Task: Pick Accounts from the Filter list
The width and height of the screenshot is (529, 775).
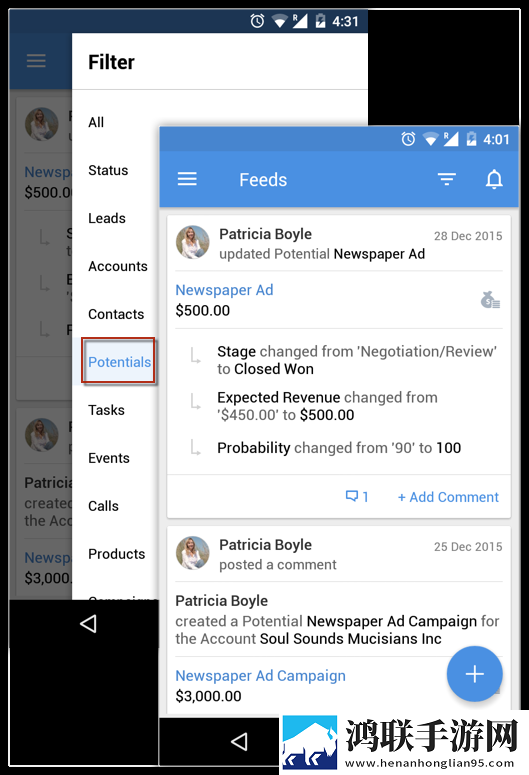Action: (x=118, y=266)
